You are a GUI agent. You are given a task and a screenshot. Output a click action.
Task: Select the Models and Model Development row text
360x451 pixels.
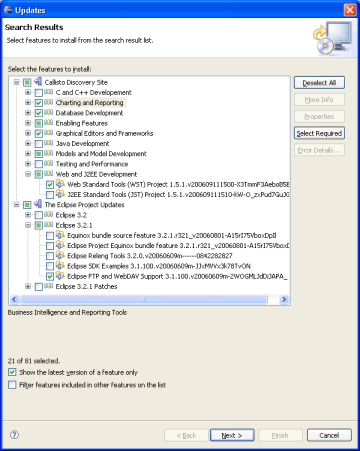click(x=101, y=154)
